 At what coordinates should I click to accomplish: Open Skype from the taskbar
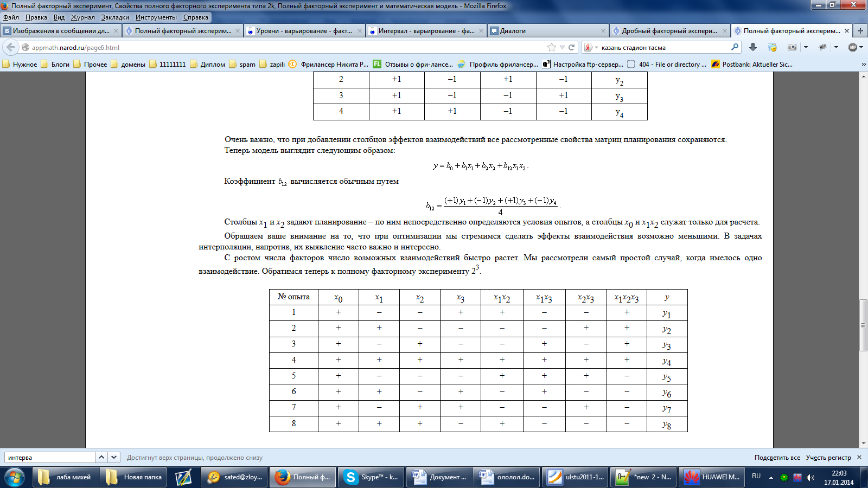coord(372,477)
